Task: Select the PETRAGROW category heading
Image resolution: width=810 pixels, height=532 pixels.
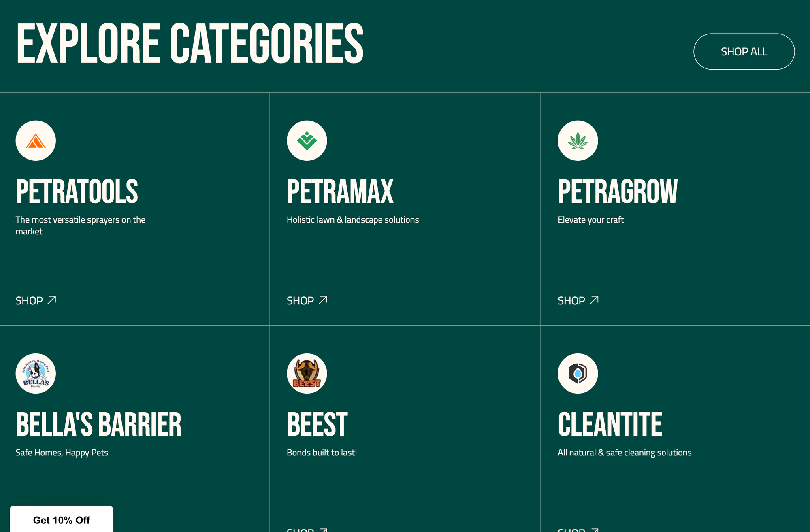Action: point(618,192)
